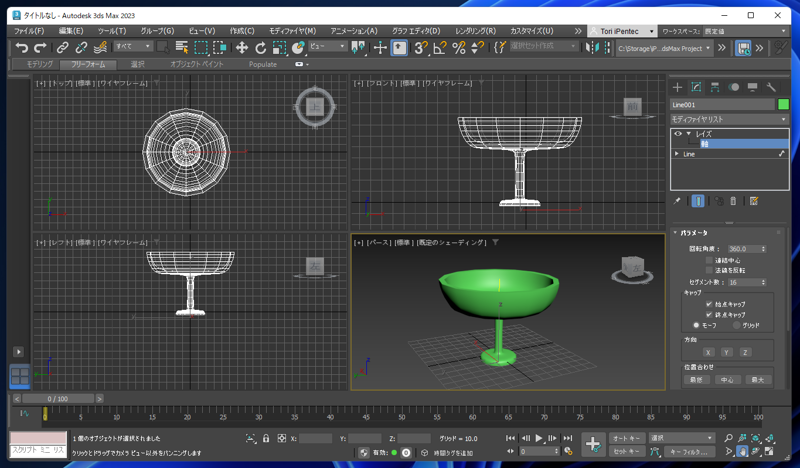
Task: Open ファイル(F) menu
Action: click(x=29, y=31)
